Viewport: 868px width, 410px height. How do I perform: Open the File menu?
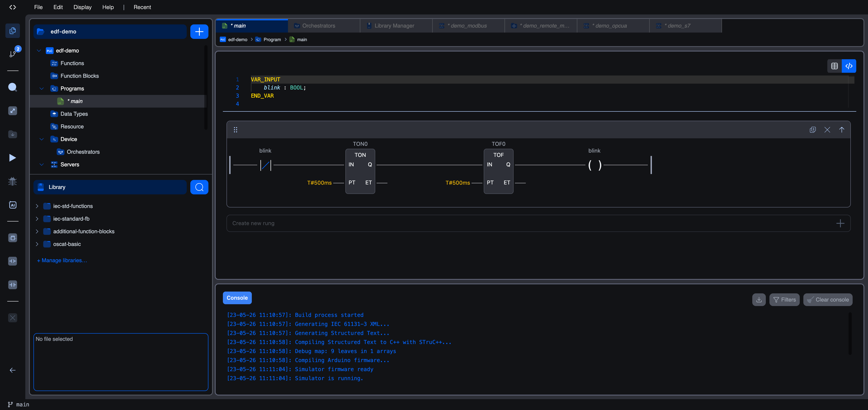click(x=38, y=7)
